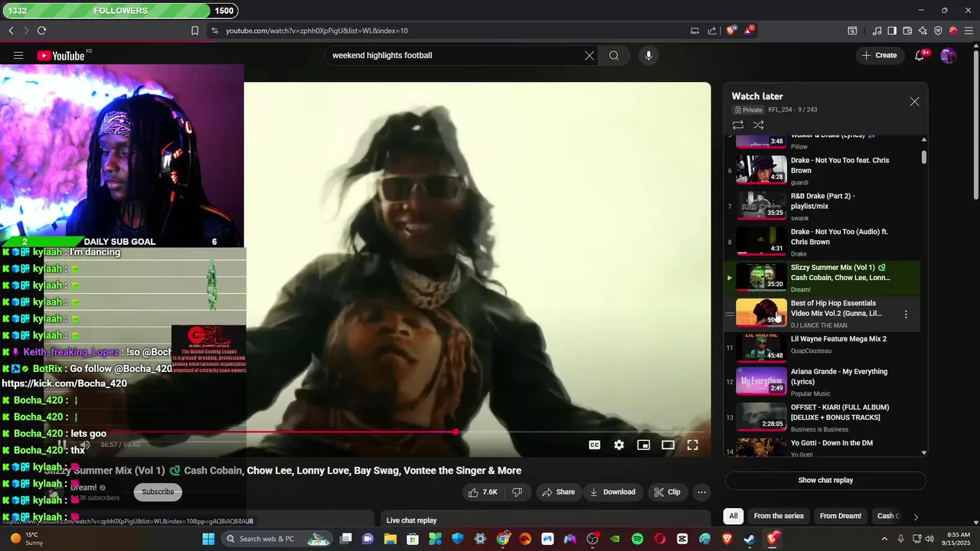The width and height of the screenshot is (980, 551).
Task: Run search with magnifier button
Action: click(614, 55)
